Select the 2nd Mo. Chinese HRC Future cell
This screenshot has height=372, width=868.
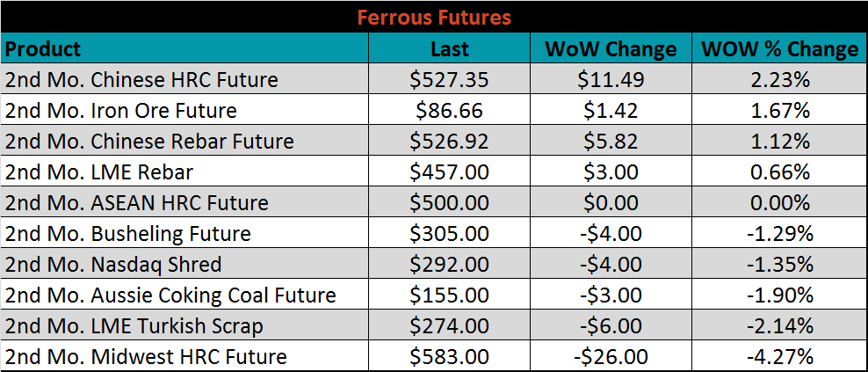click(184, 79)
